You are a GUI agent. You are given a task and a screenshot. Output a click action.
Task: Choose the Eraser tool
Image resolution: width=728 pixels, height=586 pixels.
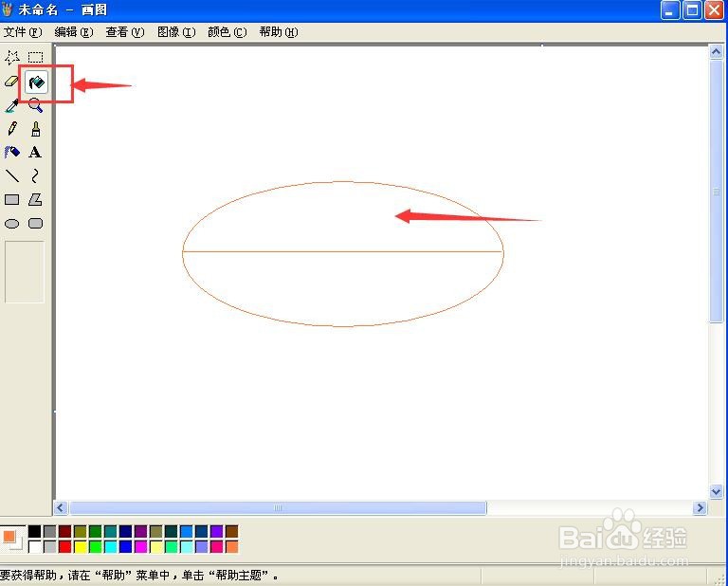click(12, 82)
